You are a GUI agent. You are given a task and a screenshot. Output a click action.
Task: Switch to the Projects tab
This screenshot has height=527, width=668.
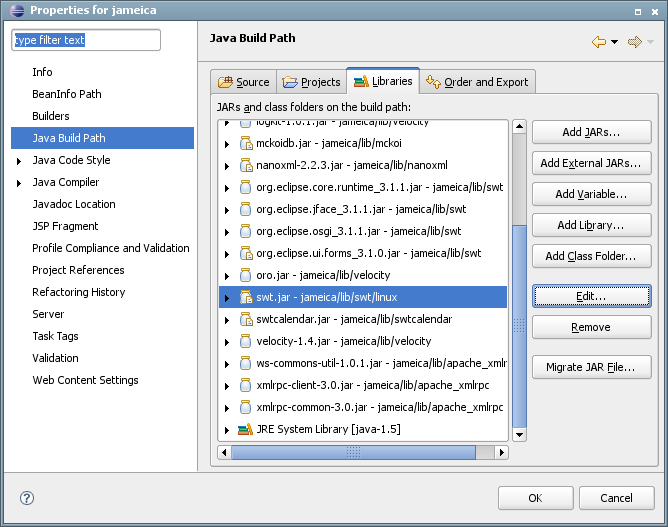[311, 82]
